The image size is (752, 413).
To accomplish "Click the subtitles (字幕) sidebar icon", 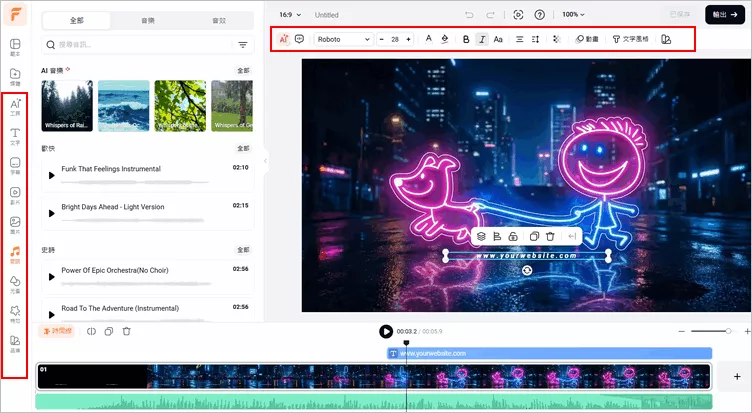I will (15, 165).
